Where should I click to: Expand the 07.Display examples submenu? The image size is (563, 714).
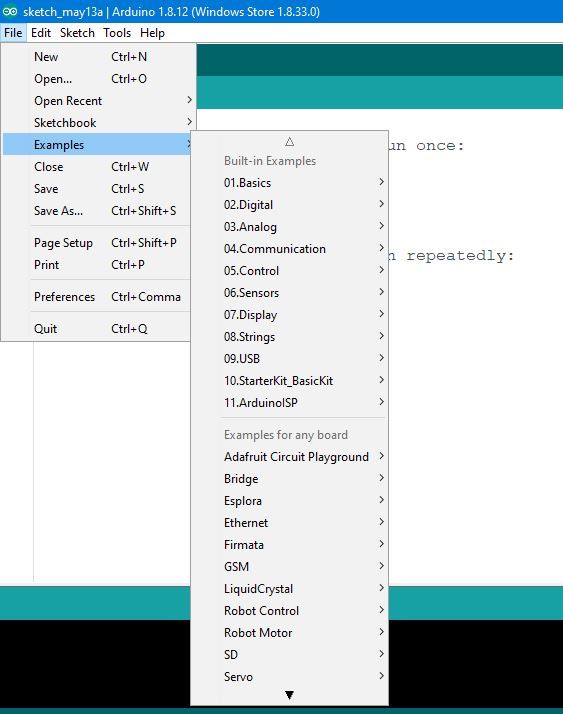289,314
